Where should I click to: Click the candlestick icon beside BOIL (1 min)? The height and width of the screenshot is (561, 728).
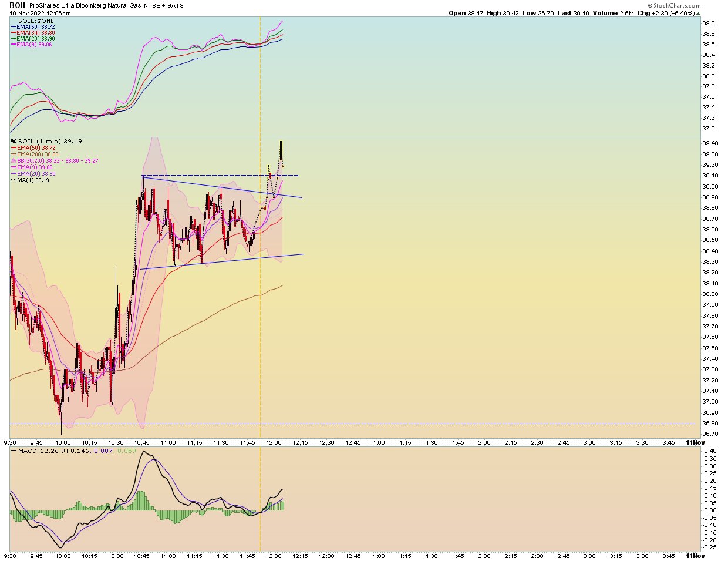pyautogui.click(x=14, y=142)
